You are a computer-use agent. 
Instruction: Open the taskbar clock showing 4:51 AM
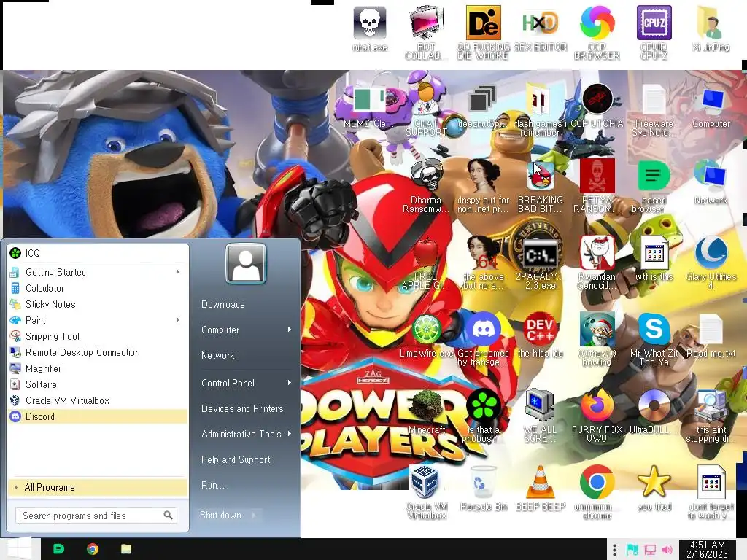[x=708, y=550]
